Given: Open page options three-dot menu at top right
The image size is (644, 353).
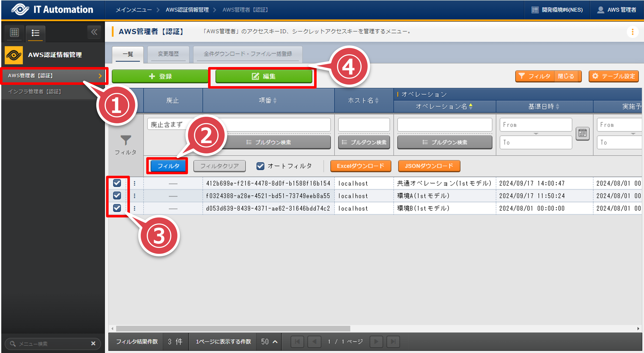Looking at the screenshot, I should pos(632,32).
